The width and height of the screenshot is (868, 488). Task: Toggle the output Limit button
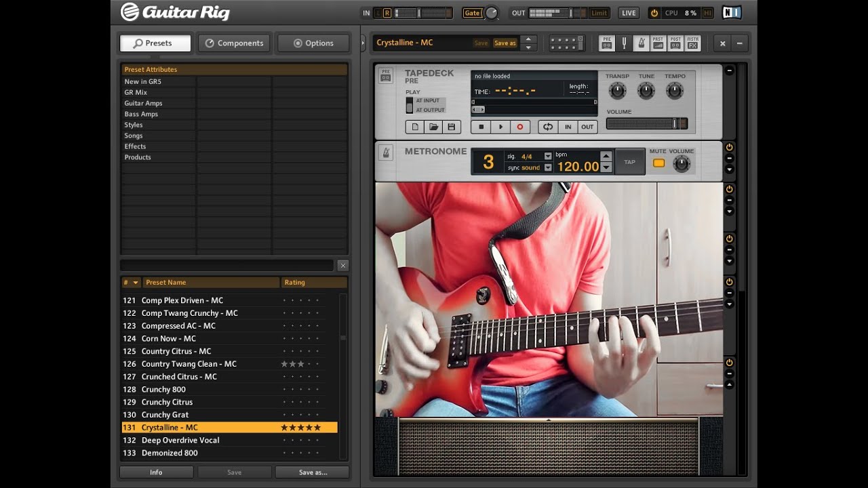(599, 13)
